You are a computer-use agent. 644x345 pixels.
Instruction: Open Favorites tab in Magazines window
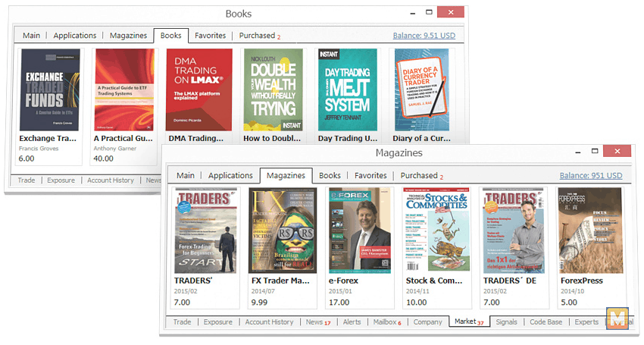(x=370, y=176)
